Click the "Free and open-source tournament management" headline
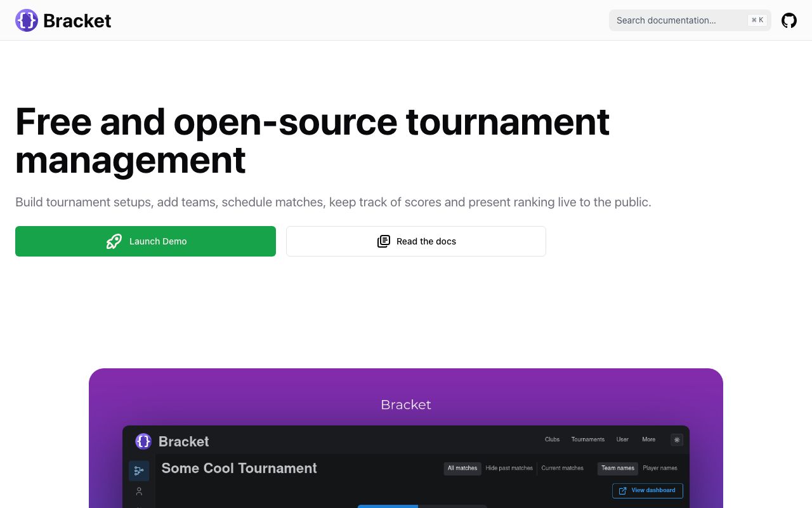The image size is (812, 508). click(312, 140)
